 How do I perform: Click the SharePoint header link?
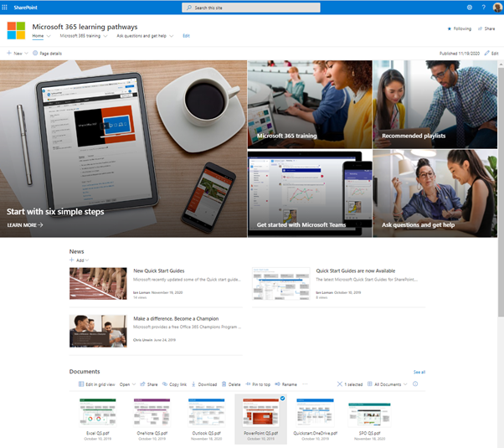click(25, 7)
